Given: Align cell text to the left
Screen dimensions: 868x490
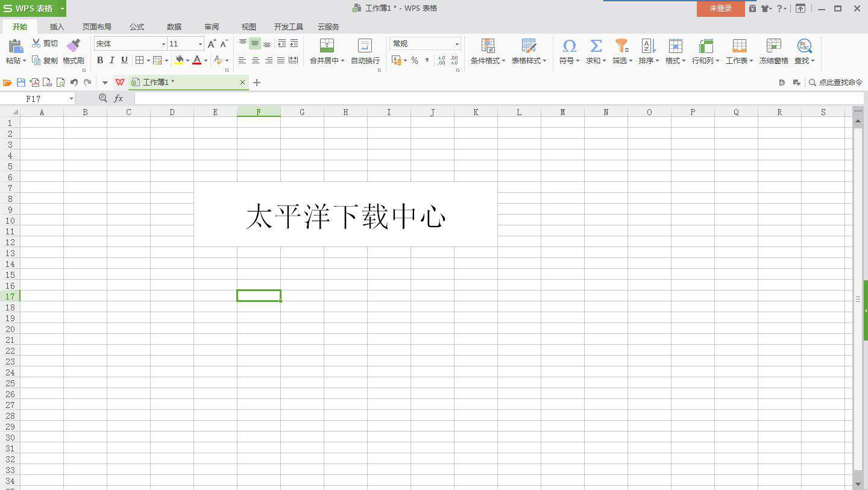Looking at the screenshot, I should (x=242, y=60).
